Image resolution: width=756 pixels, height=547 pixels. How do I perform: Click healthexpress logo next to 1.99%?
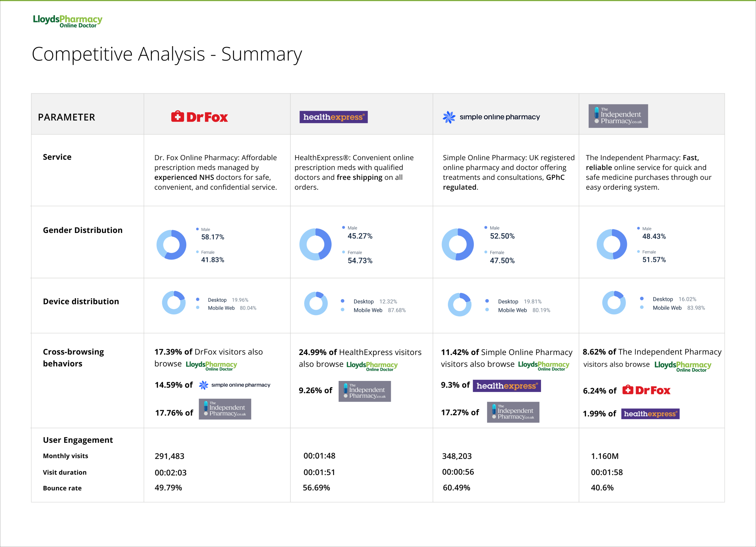(x=650, y=414)
